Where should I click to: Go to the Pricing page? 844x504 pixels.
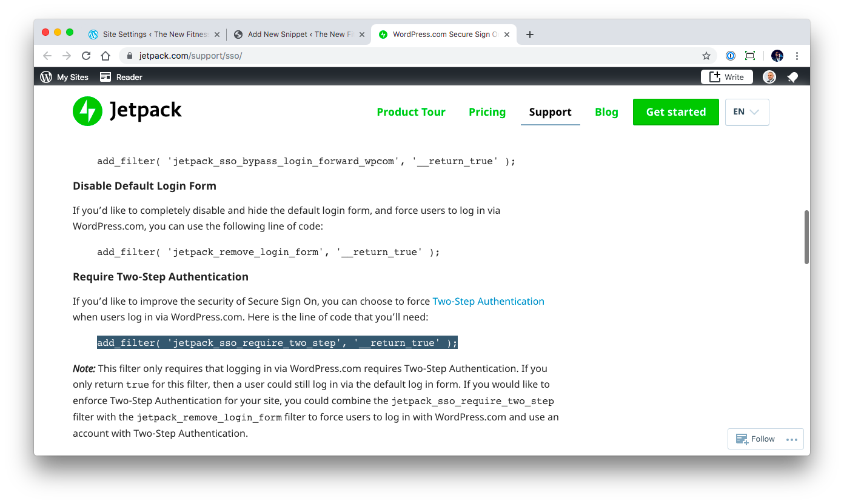487,112
